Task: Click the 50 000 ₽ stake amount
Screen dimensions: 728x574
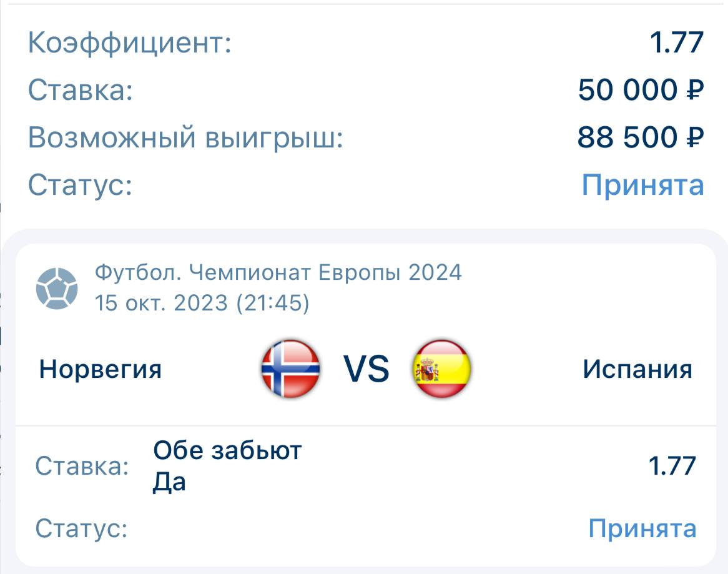Action: 641,90
